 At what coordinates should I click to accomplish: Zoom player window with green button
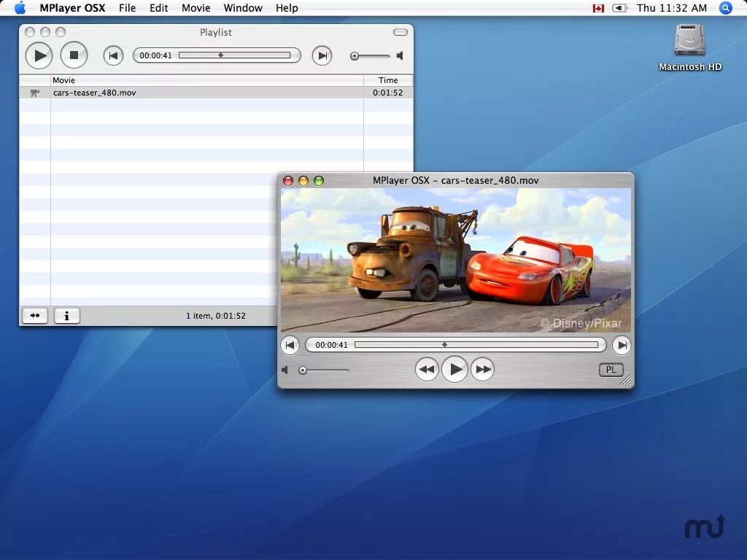tap(319, 181)
